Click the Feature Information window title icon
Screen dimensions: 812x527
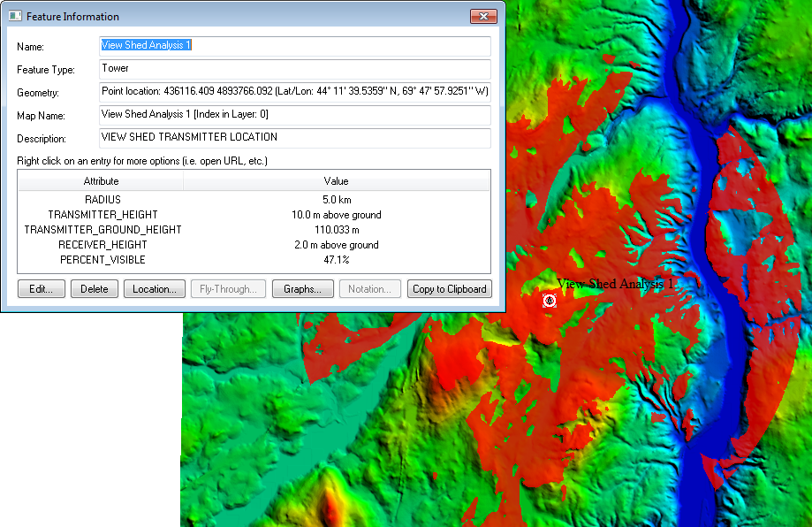(x=15, y=17)
